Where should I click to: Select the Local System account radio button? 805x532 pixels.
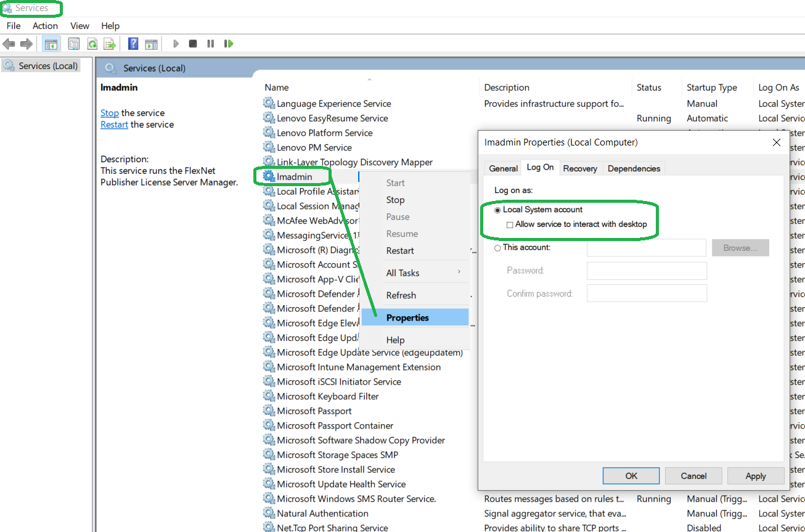[x=498, y=210]
